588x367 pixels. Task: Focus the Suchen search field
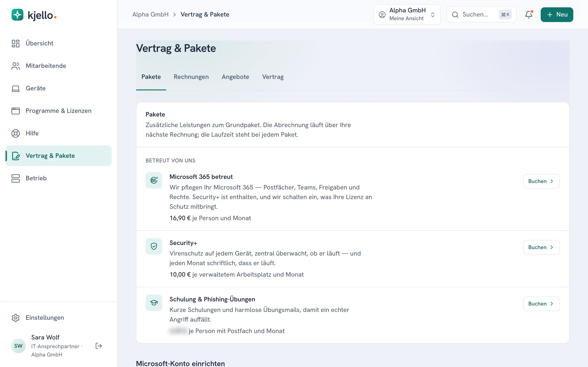coord(481,14)
